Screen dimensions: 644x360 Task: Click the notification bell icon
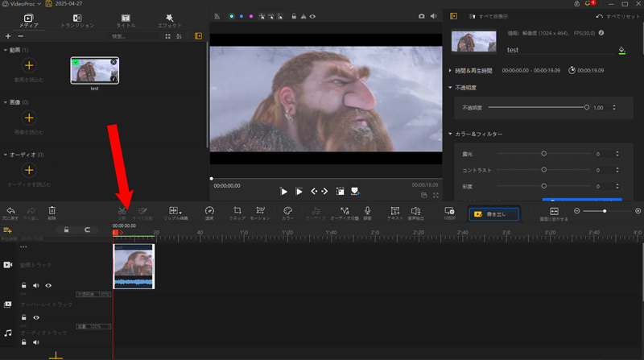tap(588, 3)
